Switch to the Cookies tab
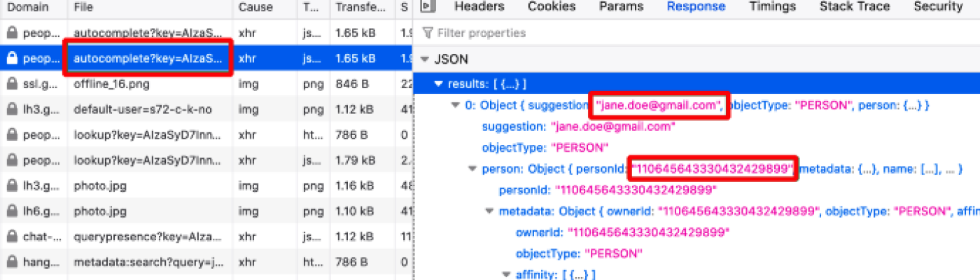Image resolution: width=980 pixels, height=280 pixels. 552,7
